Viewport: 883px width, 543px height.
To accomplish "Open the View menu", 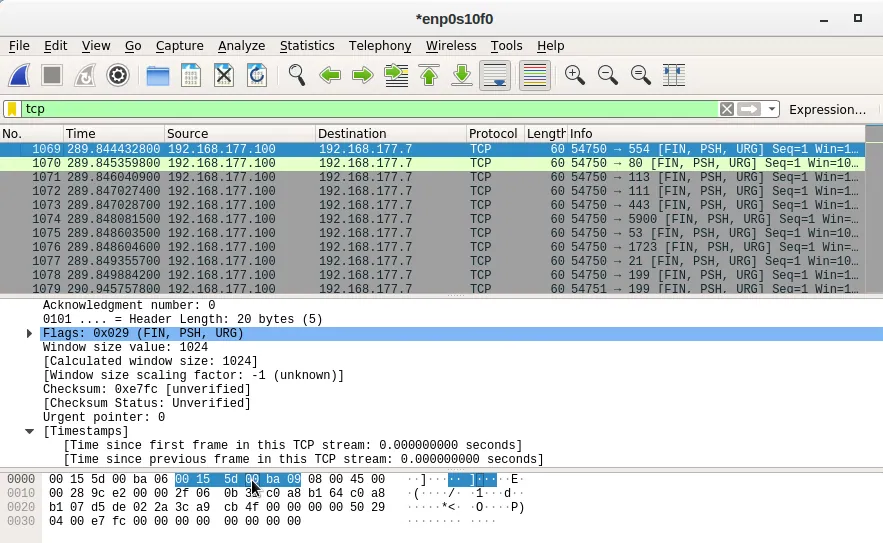I will tap(96, 46).
